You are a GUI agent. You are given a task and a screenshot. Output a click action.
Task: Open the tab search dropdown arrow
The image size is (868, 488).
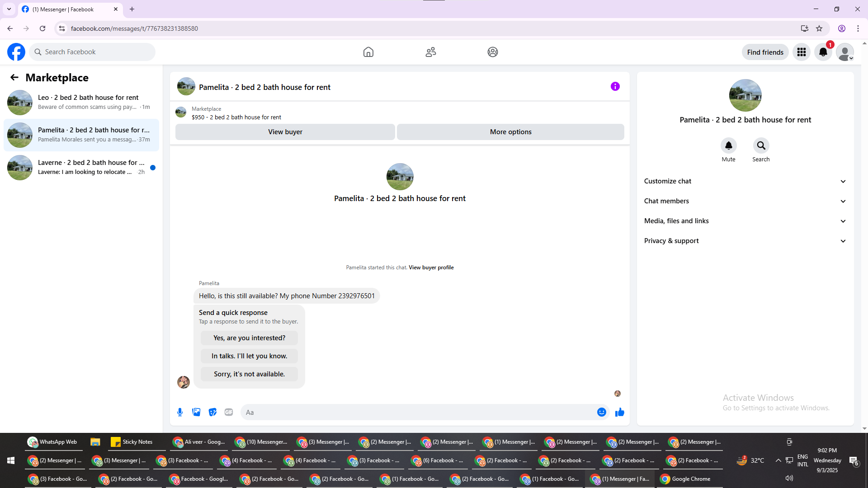click(x=9, y=9)
